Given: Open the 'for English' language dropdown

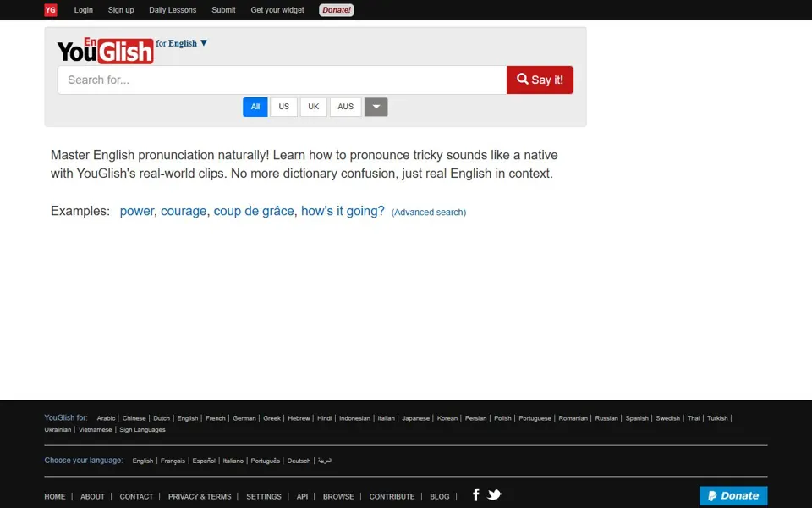Looking at the screenshot, I should click(x=182, y=43).
